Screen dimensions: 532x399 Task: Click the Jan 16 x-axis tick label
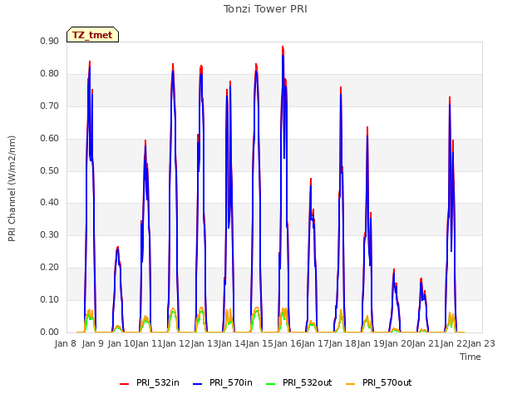[x=287, y=343]
